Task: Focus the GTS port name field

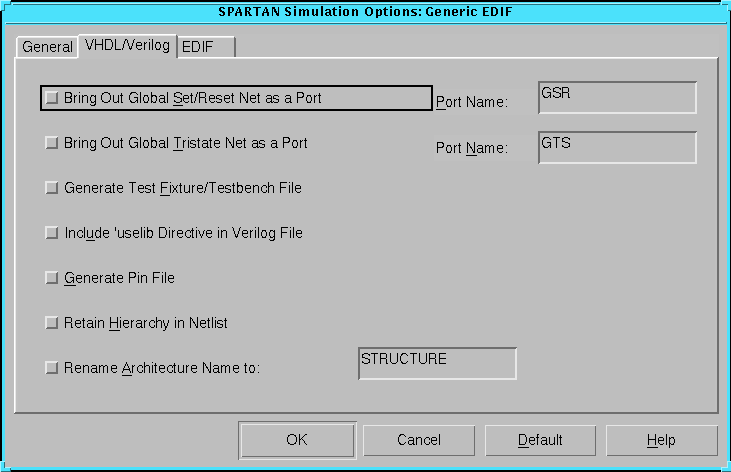Action: 616,147
